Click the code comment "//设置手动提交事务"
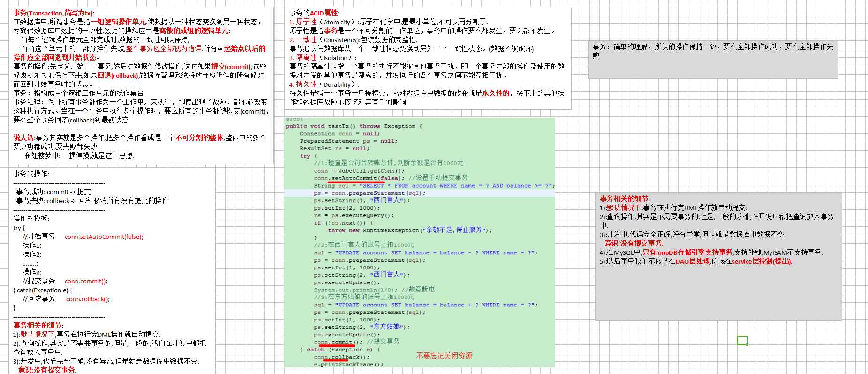Viewport: 868px width, 374px height. (438, 178)
